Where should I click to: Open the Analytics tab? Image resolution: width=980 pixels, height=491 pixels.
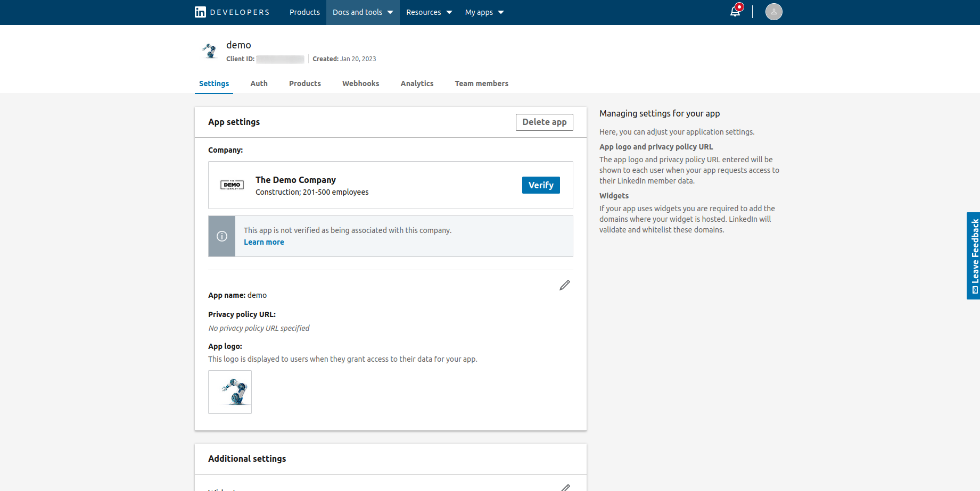(417, 84)
